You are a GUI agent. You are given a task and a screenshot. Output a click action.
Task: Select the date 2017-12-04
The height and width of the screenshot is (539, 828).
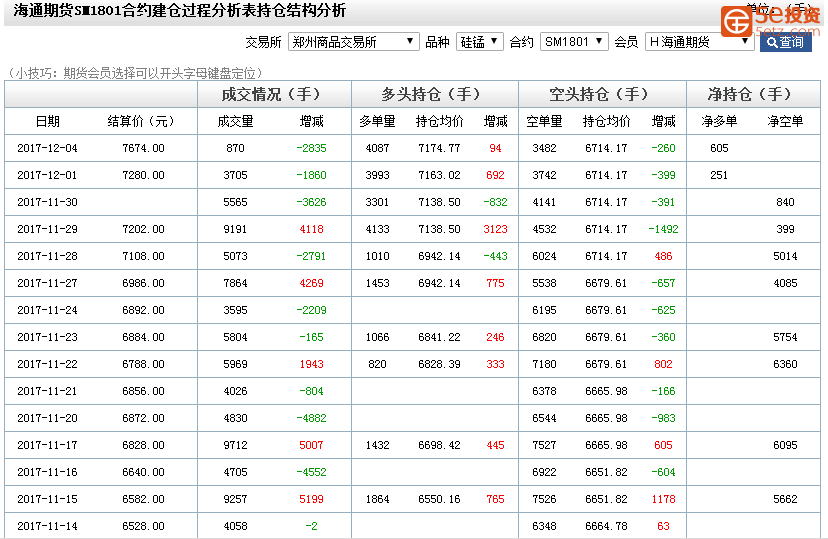point(48,148)
